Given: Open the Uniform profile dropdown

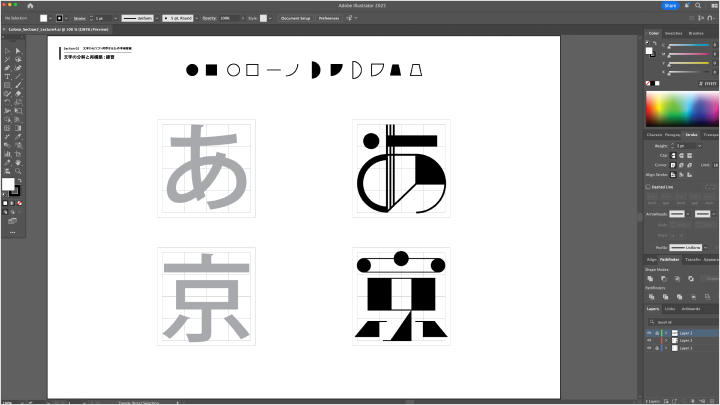Looking at the screenshot, I should [x=705, y=248].
